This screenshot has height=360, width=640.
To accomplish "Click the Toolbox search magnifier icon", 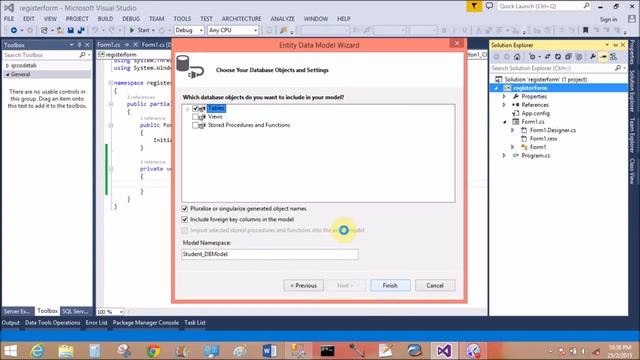I will click(82, 55).
